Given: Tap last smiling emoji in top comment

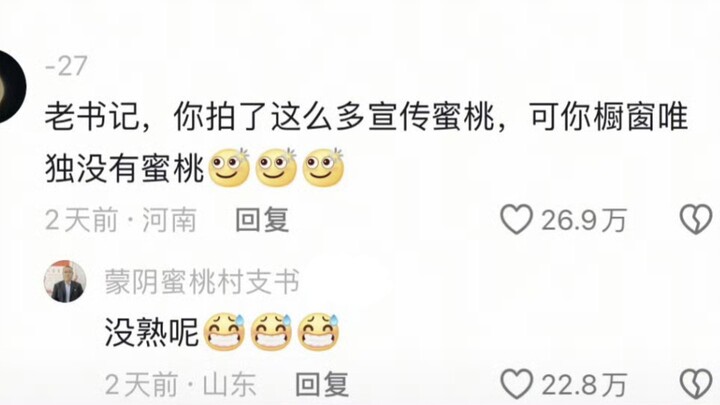Looking at the screenshot, I should [323, 167].
